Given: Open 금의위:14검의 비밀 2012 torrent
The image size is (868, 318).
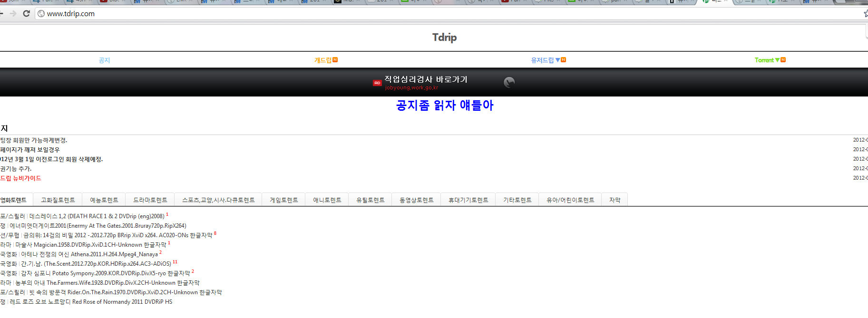Looking at the screenshot, I should [x=117, y=235].
